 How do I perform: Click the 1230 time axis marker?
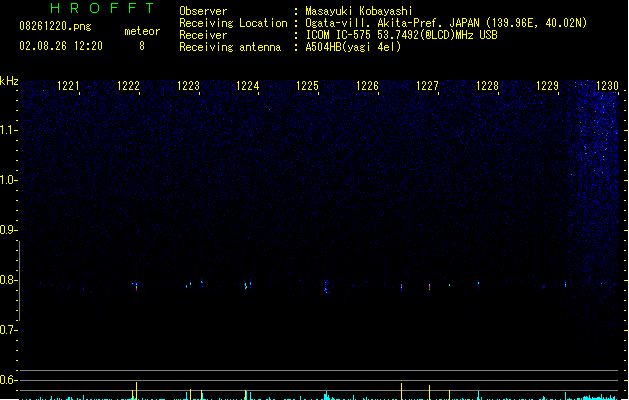pos(607,86)
